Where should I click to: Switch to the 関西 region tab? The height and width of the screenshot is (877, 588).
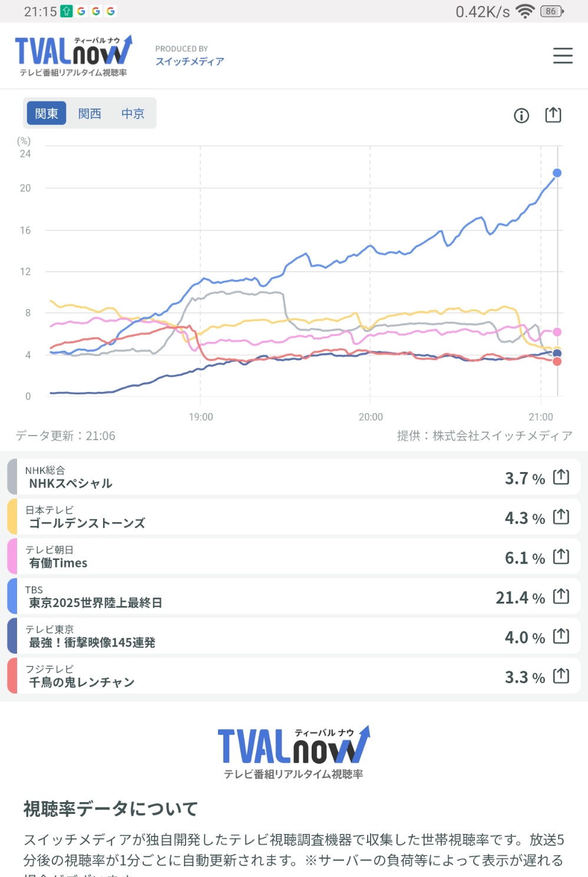pos(90,113)
